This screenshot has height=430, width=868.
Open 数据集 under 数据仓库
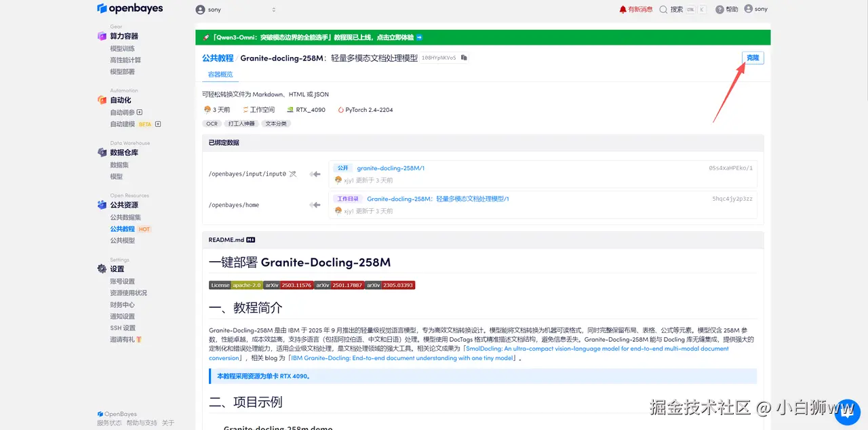pyautogui.click(x=119, y=165)
